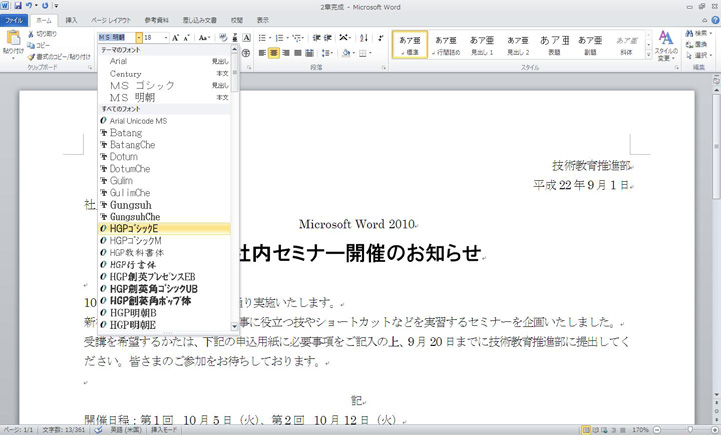Click the font list scrollbar down arrow
The width and height of the screenshot is (721, 435).
[x=234, y=326]
